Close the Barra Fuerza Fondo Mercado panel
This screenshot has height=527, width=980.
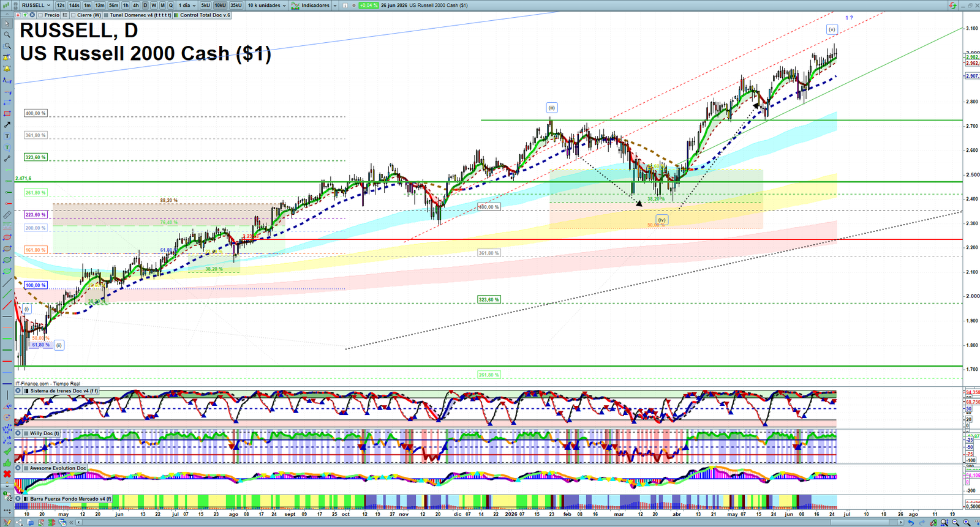18,499
